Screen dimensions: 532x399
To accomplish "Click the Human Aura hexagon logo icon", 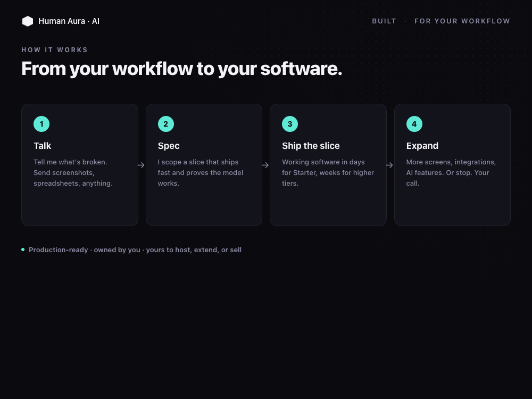I will point(28,21).
